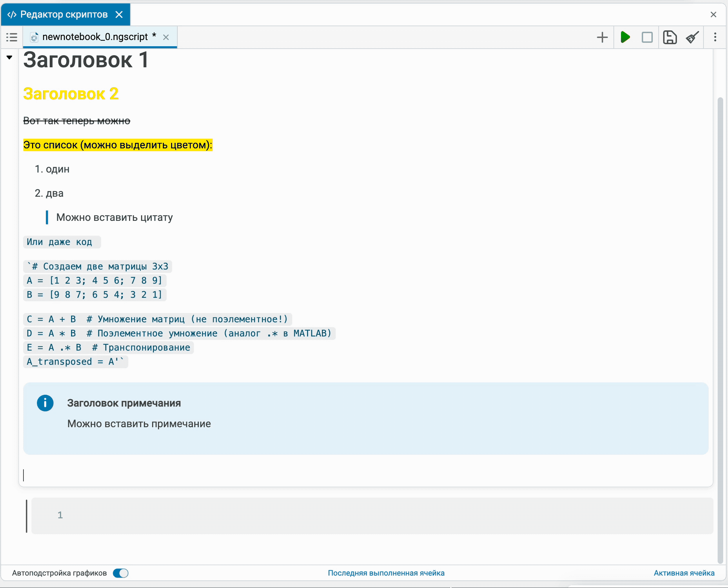
Task: Close the Редактор скриптов panel tab
Action: (x=119, y=14)
